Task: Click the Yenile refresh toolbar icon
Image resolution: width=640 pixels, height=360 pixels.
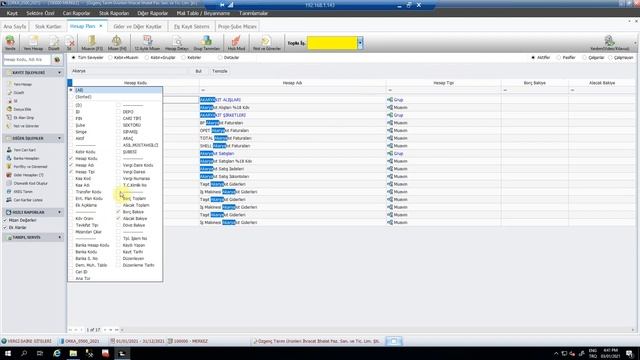Action: tap(10, 42)
